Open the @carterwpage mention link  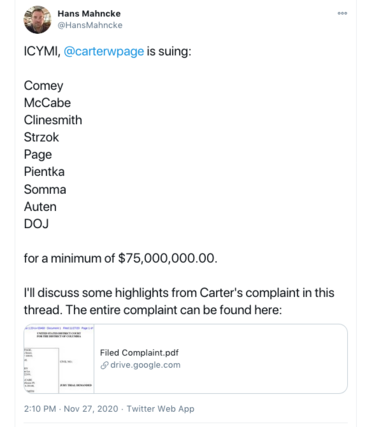click(104, 51)
